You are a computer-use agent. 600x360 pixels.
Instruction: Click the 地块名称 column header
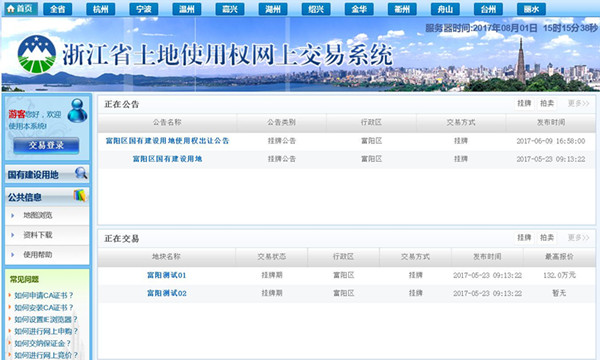click(166, 257)
